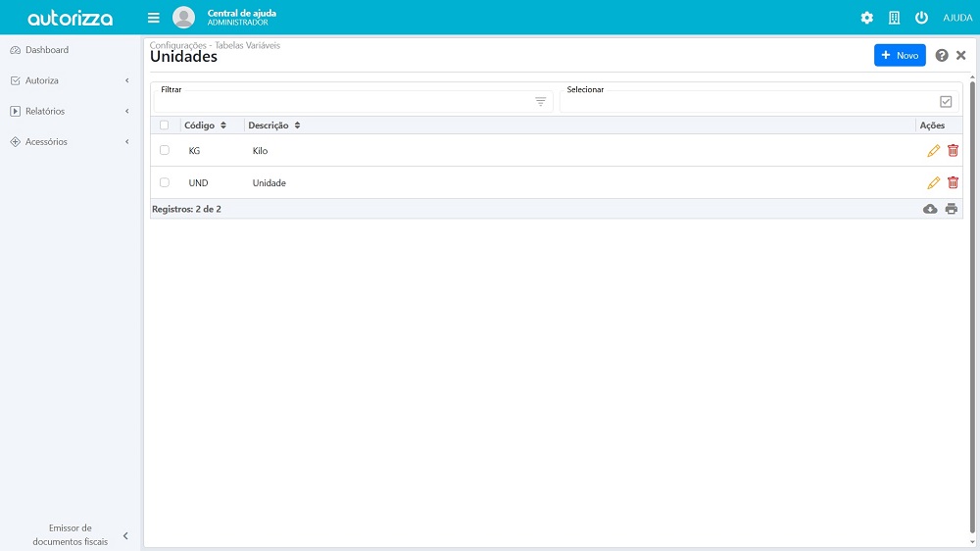
Task: Tick the checkbox for the UND row
Action: coord(165,183)
